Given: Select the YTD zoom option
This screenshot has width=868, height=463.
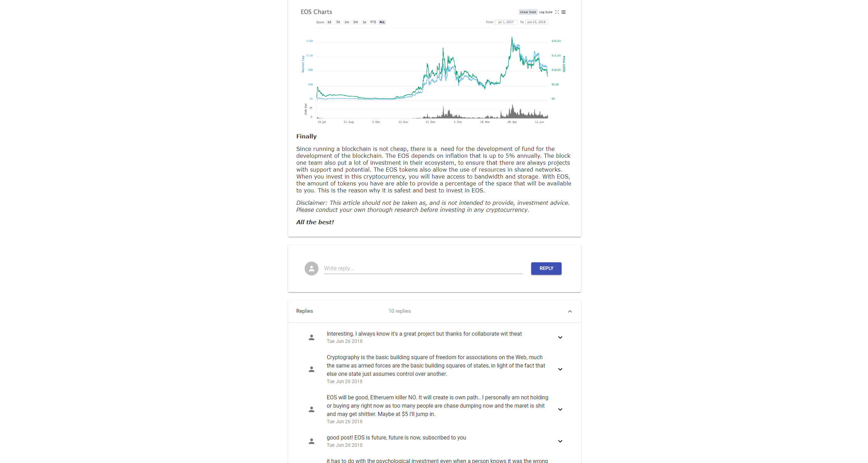Looking at the screenshot, I should 373,22.
